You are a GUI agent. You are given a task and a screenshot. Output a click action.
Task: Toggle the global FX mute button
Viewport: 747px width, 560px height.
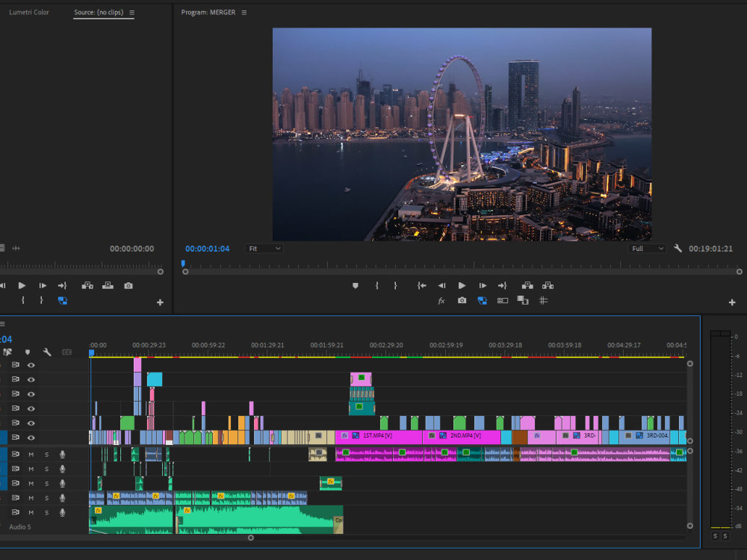click(x=441, y=300)
